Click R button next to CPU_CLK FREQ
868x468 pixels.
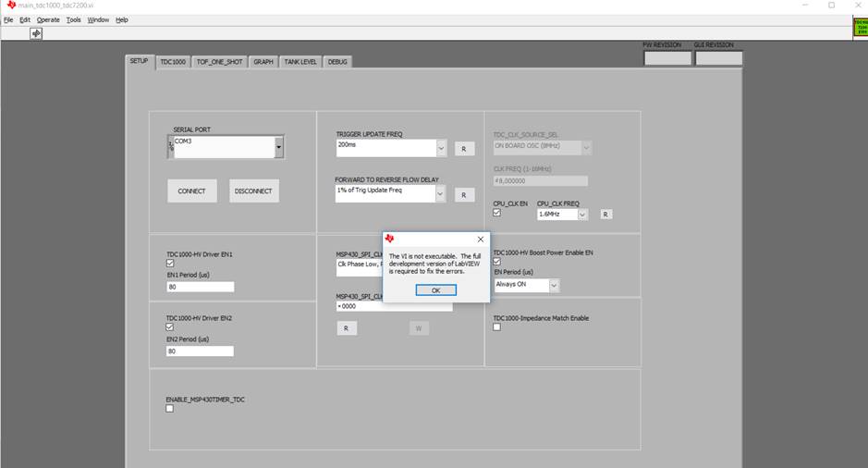605,215
